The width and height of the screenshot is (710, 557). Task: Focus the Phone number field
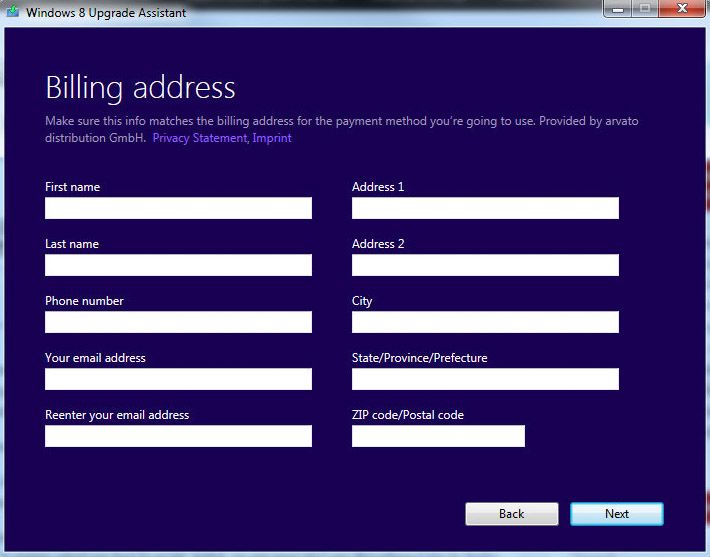pyautogui.click(x=178, y=322)
